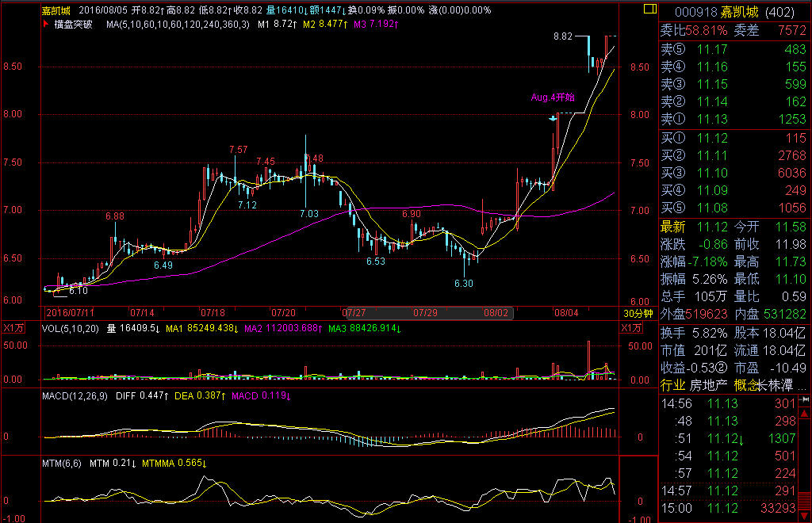Click the X1万 unit box right of volume chart
The image size is (812, 523).
(630, 328)
